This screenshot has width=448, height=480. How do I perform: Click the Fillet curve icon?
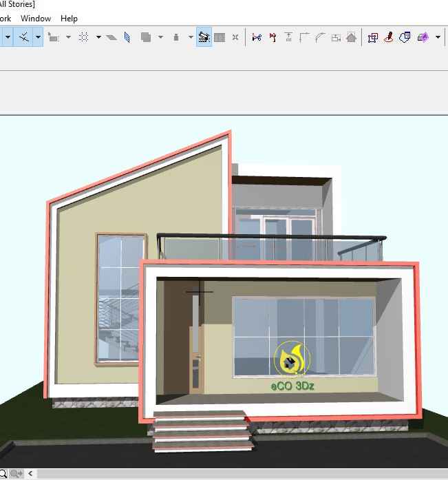[320, 37]
